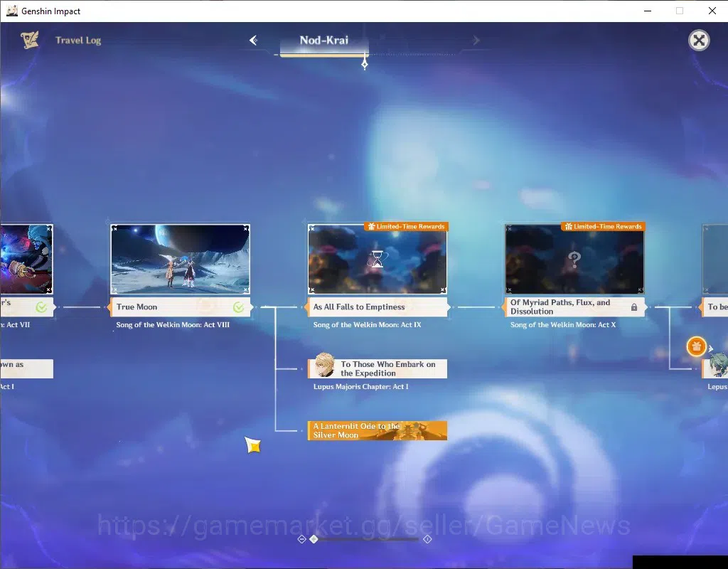Screen dimensions: 728x569
Task: Click the question mark on Act X thumbnail
Action: (574, 259)
